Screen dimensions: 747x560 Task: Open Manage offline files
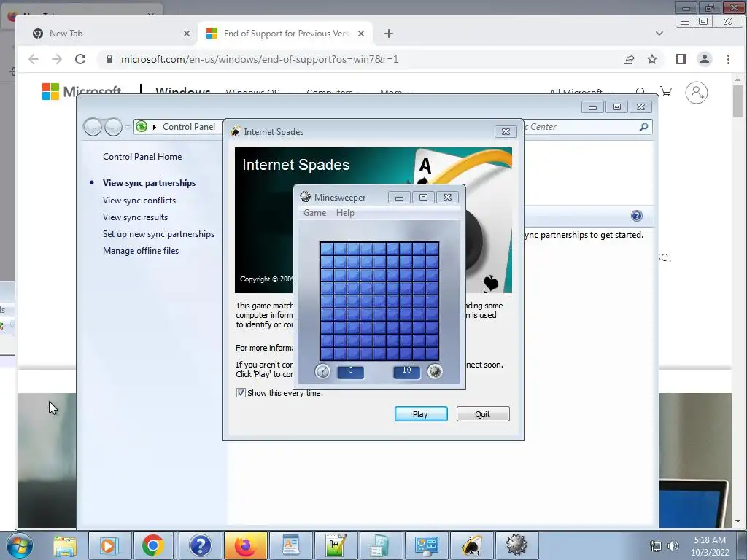point(141,251)
